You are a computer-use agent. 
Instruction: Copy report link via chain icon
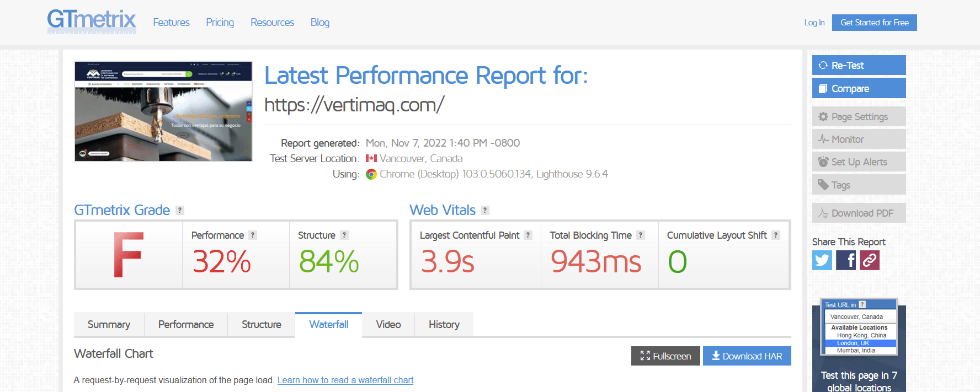870,260
